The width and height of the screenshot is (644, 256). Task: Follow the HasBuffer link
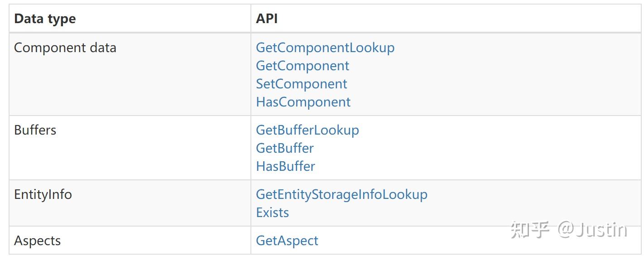click(285, 166)
